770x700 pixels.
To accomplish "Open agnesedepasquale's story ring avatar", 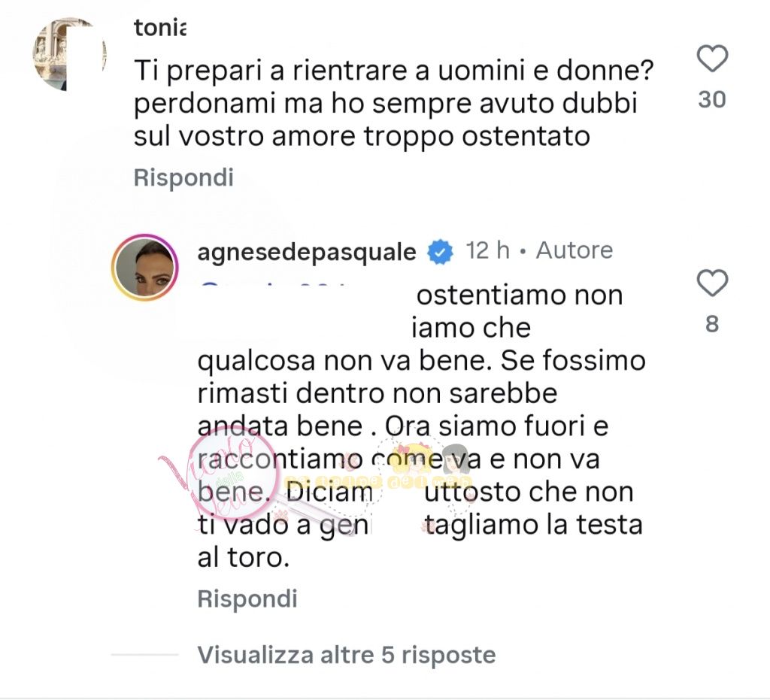I will (x=144, y=268).
